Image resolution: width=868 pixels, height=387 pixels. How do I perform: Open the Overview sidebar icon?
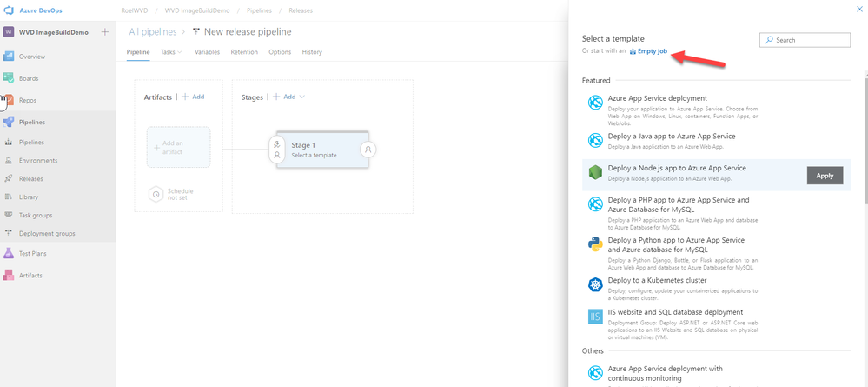pos(9,56)
